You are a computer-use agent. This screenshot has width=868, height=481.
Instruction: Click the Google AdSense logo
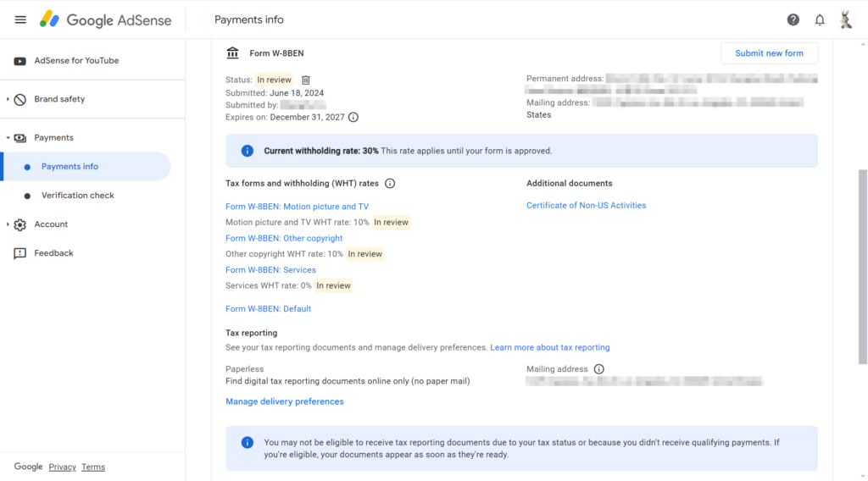coord(105,20)
